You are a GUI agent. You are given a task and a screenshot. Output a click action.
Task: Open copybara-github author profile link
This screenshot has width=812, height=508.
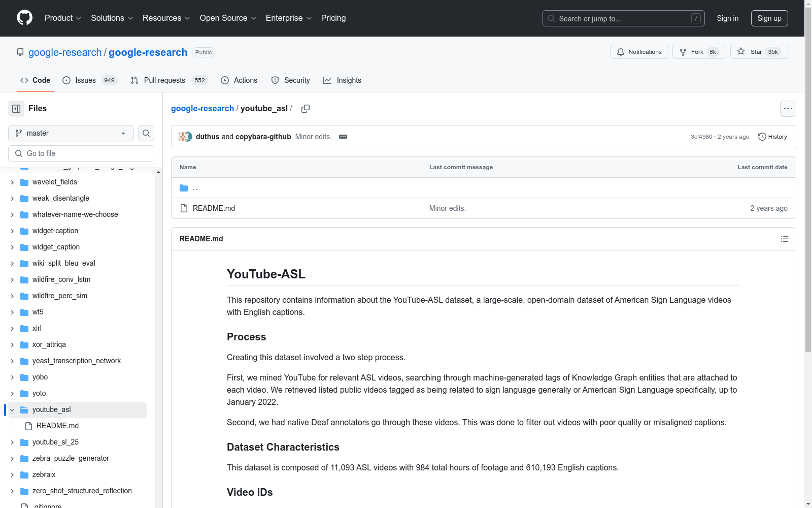coord(263,137)
